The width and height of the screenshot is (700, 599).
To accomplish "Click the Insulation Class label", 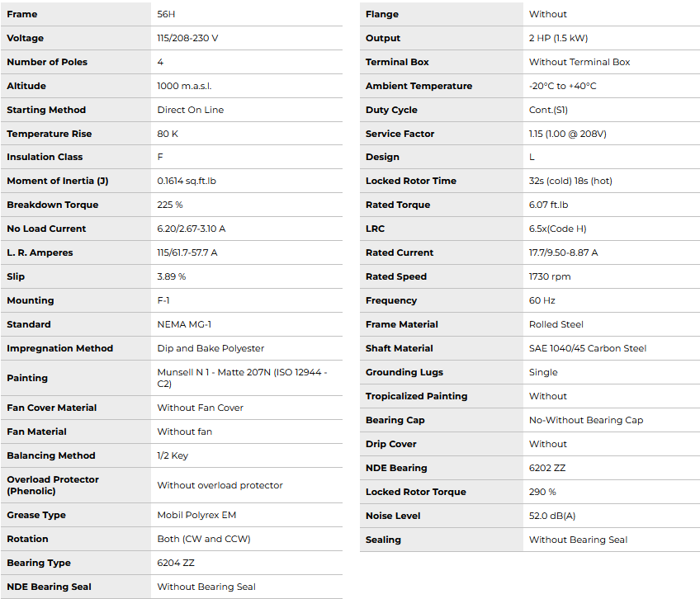I will pyautogui.click(x=45, y=157).
